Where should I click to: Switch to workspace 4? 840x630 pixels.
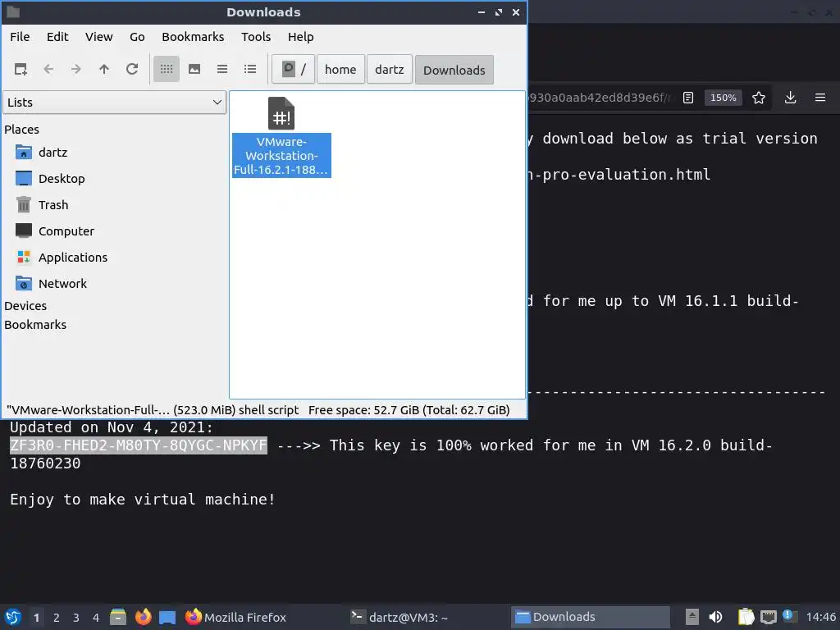click(96, 618)
